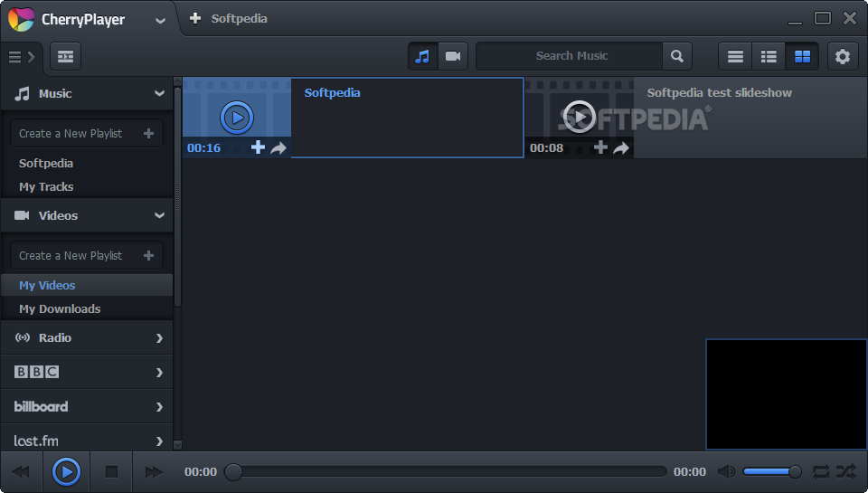Open My Tracks
Viewport: 868px width, 493px height.
point(46,186)
